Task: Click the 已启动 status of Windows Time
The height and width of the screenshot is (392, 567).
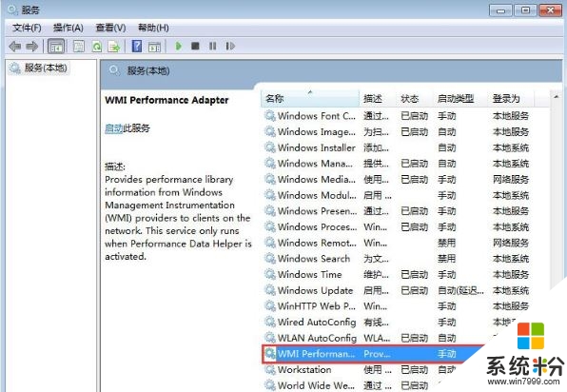Action: coord(415,275)
